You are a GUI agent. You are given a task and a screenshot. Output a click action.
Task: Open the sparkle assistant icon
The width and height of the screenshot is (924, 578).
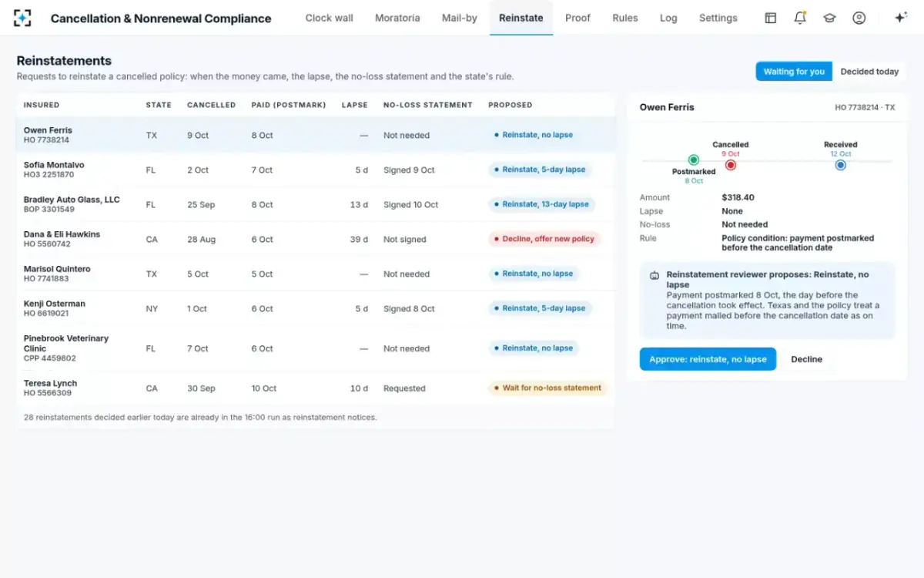(900, 18)
